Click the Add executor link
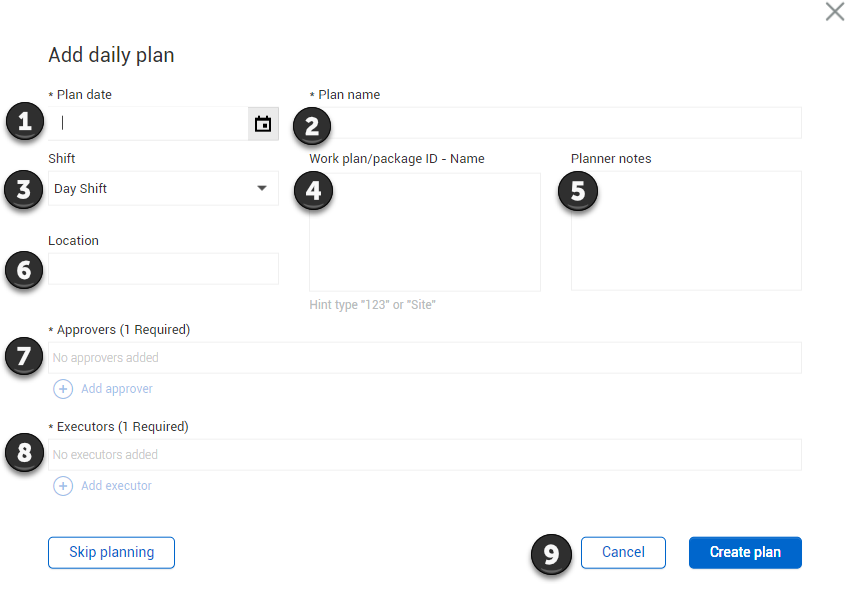 117,485
